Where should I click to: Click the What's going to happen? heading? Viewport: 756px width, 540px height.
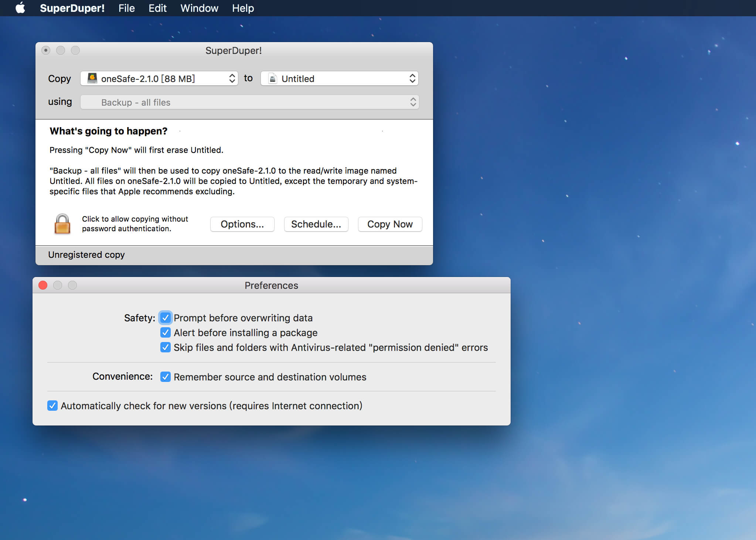[108, 131]
